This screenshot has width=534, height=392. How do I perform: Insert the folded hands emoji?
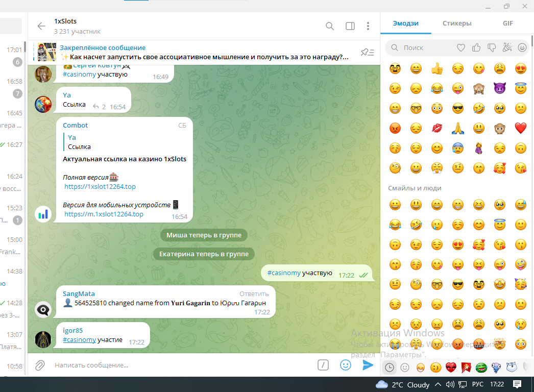click(x=458, y=129)
